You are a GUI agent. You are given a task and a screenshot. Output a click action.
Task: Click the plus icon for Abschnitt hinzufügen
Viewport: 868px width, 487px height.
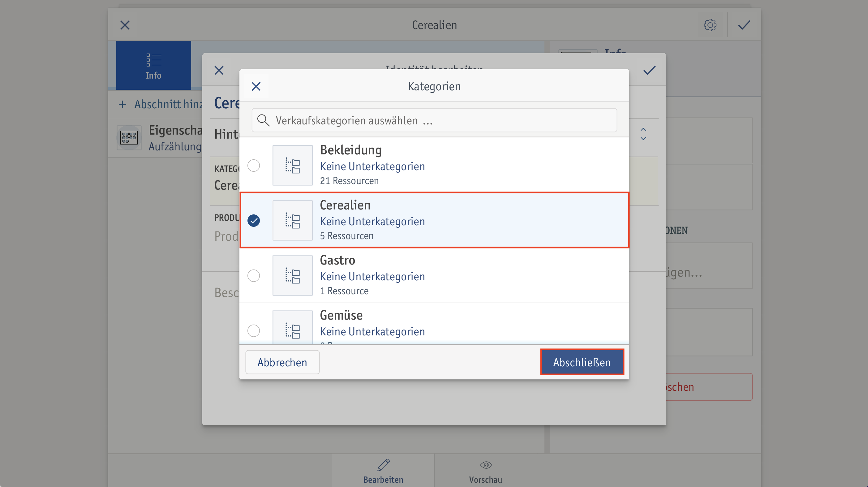(122, 105)
